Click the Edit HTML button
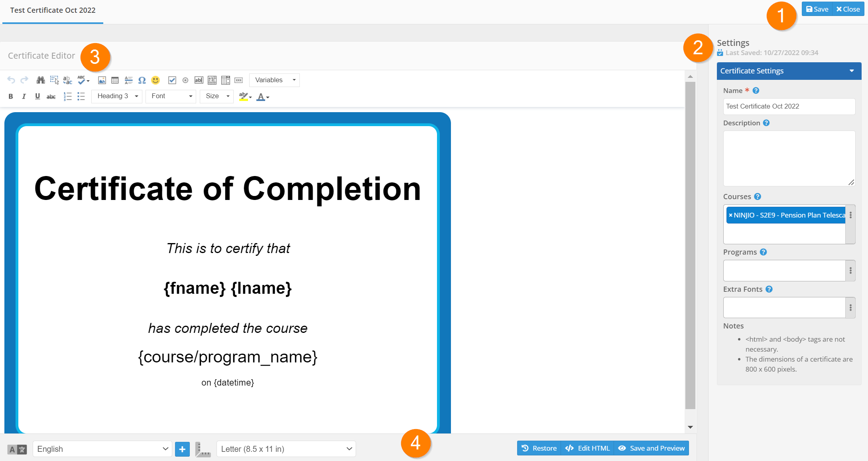The image size is (868, 461). pos(587,448)
